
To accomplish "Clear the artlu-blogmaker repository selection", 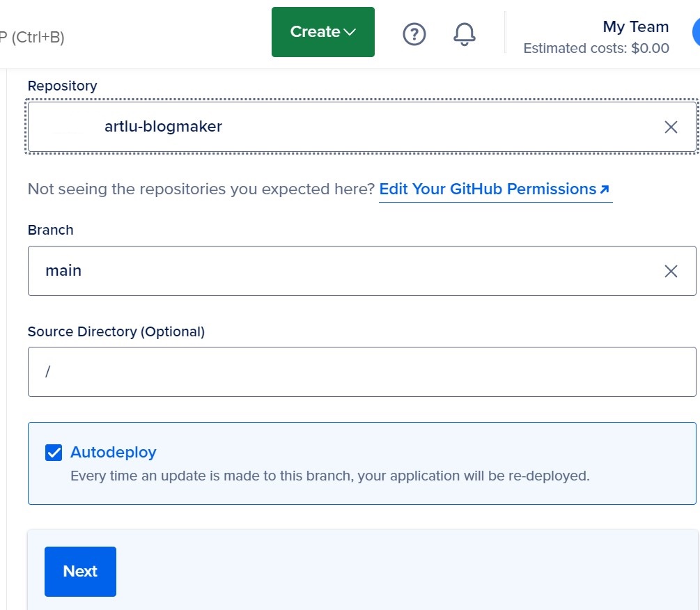I will click(671, 127).
